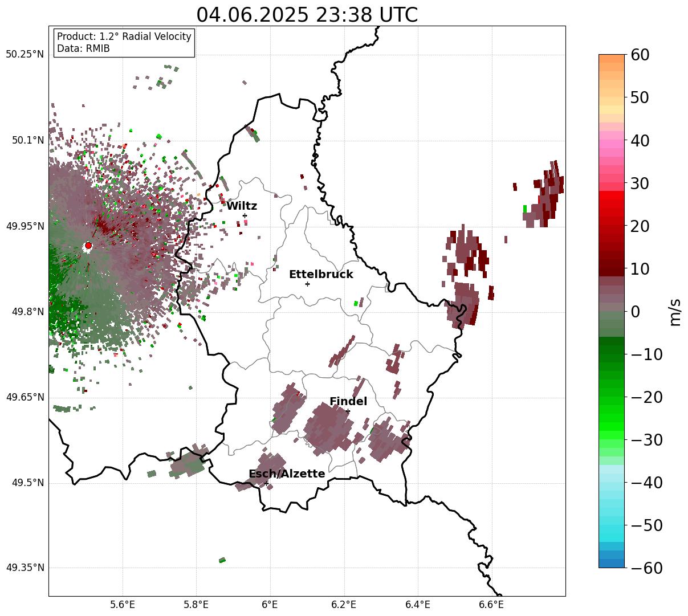This screenshot has width=688, height=616.
Task: Click the Ettelbruck city label
Action: click(x=321, y=275)
